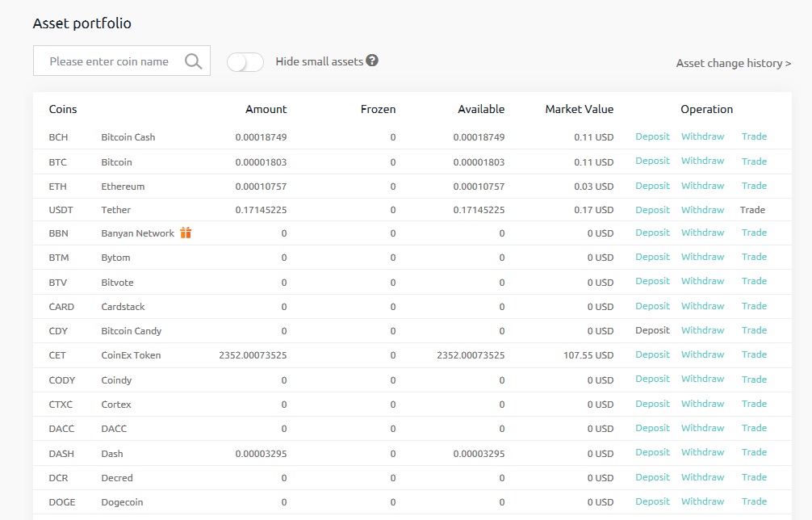The image size is (812, 520).
Task: Withdraw in the DASH row
Action: coord(703,452)
